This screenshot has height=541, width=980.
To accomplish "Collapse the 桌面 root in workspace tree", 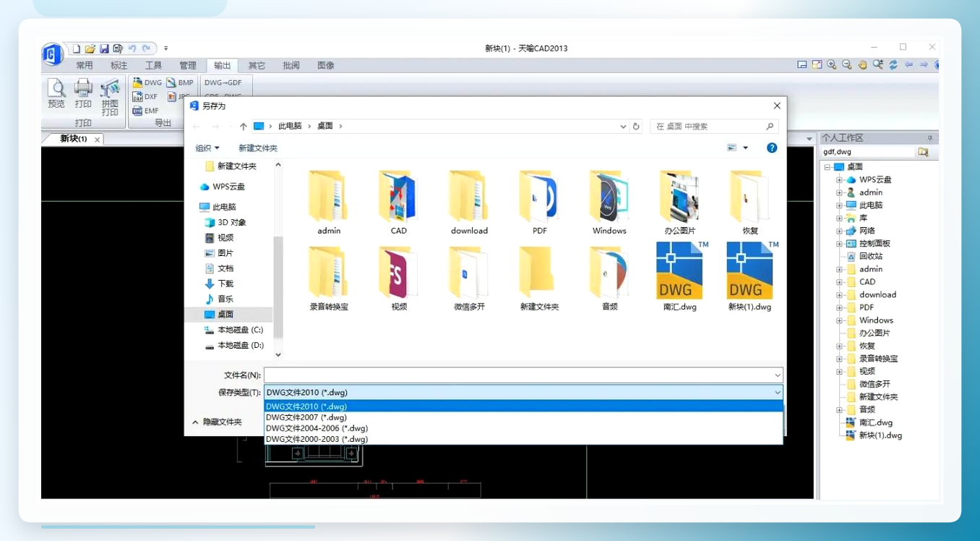I will 827,166.
